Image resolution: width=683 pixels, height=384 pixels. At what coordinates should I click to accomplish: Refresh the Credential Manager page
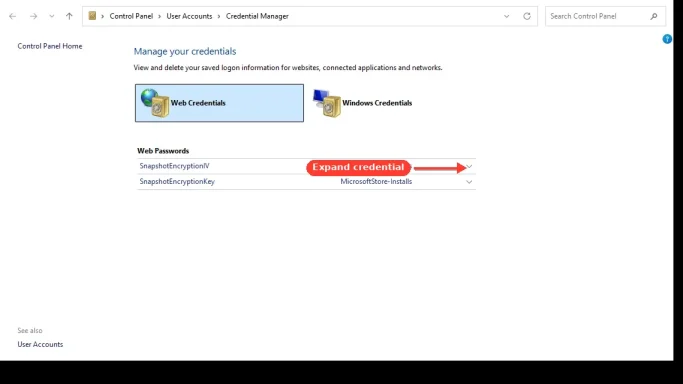click(x=527, y=16)
